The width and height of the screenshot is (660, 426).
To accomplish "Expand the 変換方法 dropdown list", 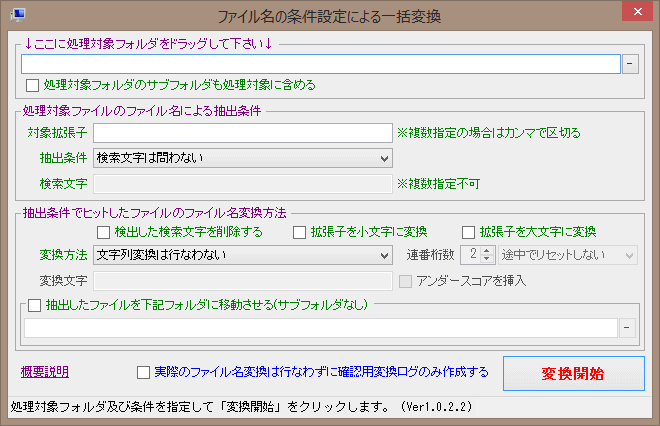I will [242, 255].
